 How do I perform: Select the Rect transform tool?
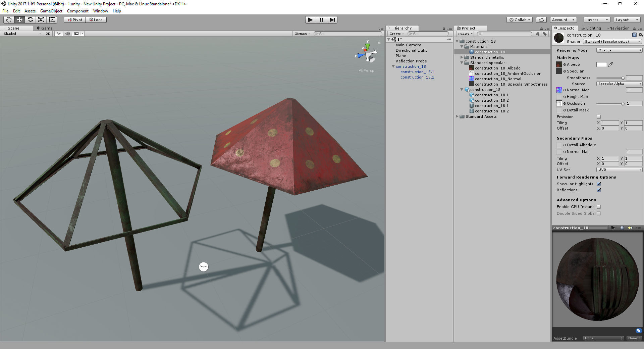coord(52,20)
